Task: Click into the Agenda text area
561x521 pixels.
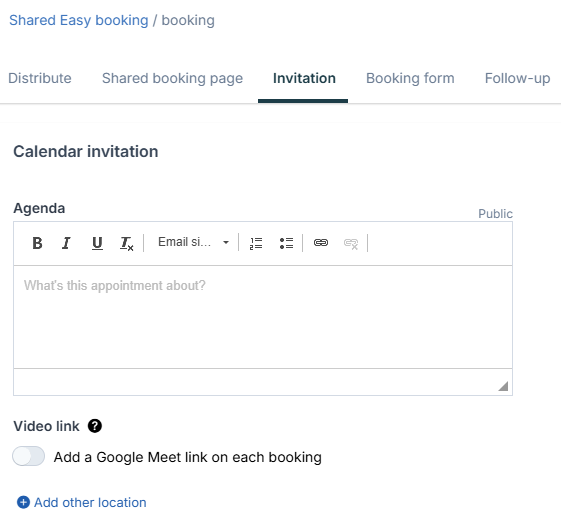Action: [263, 317]
